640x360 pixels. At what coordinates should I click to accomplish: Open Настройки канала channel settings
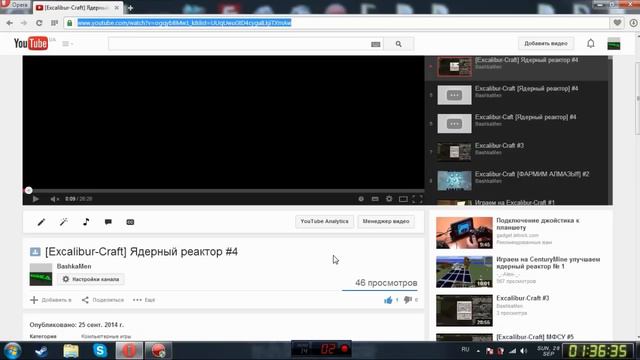pyautogui.click(x=91, y=279)
